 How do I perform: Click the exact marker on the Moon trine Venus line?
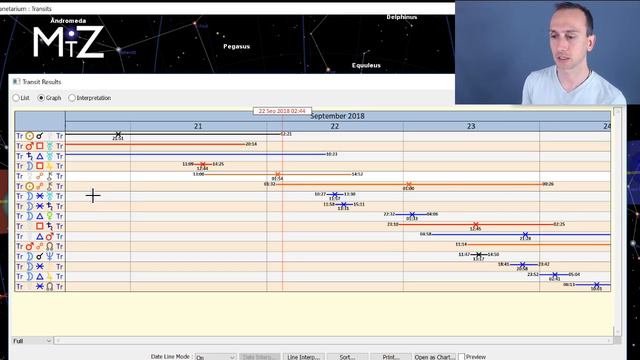[412, 214]
